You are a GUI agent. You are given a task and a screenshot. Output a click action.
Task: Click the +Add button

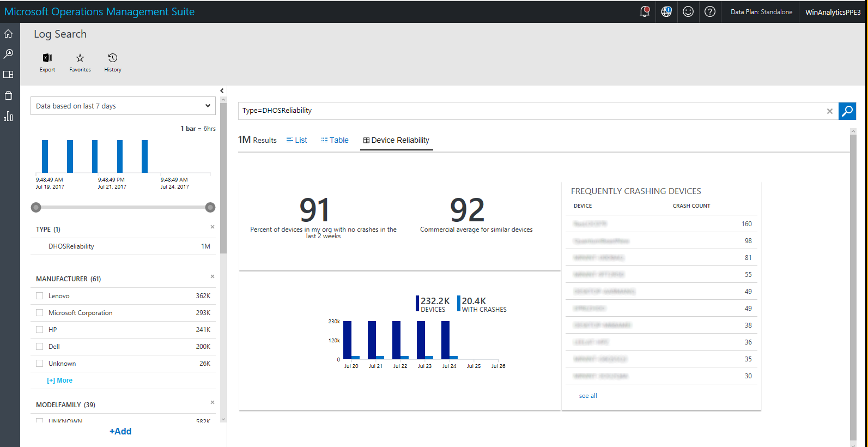click(120, 431)
